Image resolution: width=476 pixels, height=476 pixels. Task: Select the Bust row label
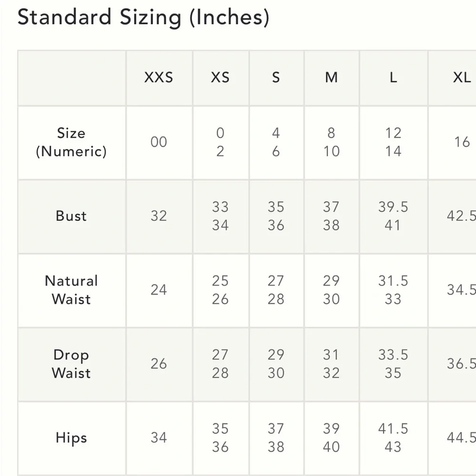click(x=71, y=216)
